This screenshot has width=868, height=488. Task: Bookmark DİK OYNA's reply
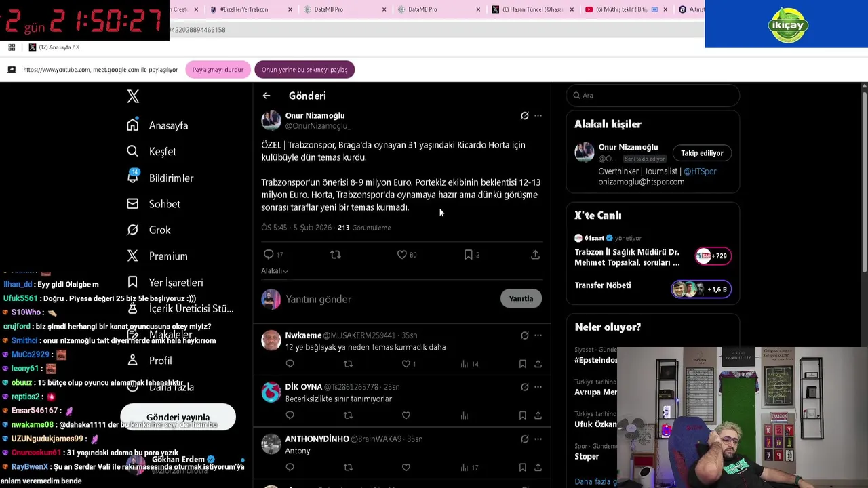click(x=522, y=415)
